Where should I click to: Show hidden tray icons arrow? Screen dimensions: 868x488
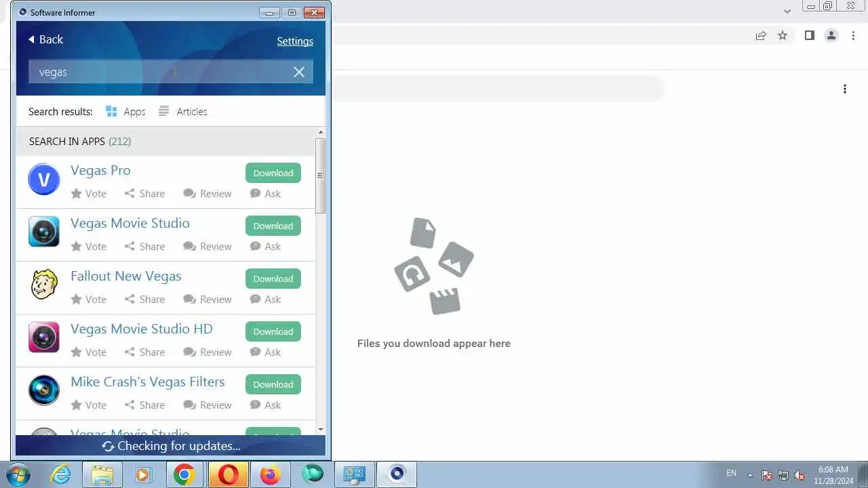(750, 475)
